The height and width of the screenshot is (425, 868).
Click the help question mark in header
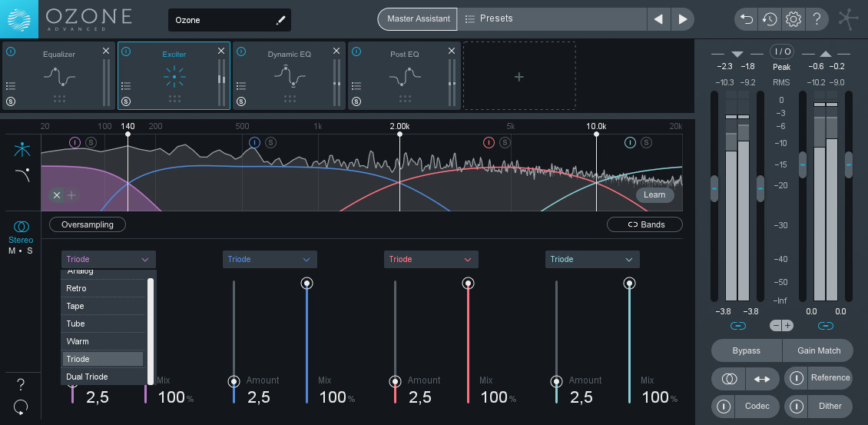pos(817,18)
